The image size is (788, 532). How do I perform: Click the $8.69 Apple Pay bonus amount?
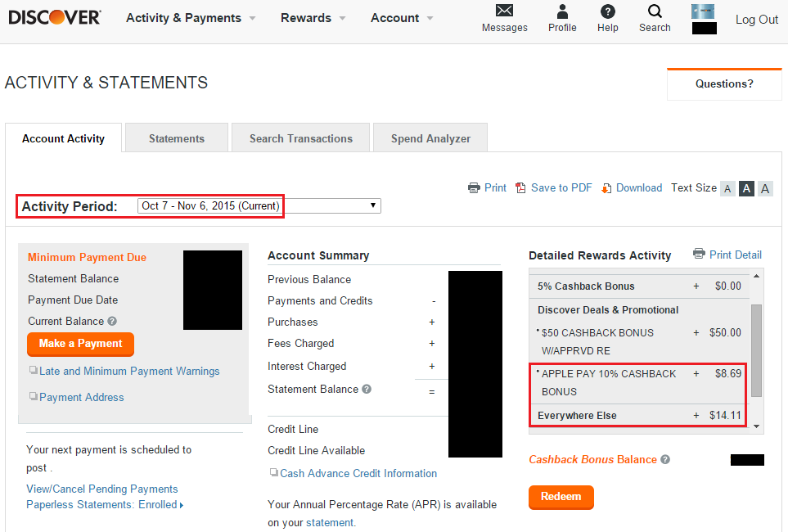[727, 373]
